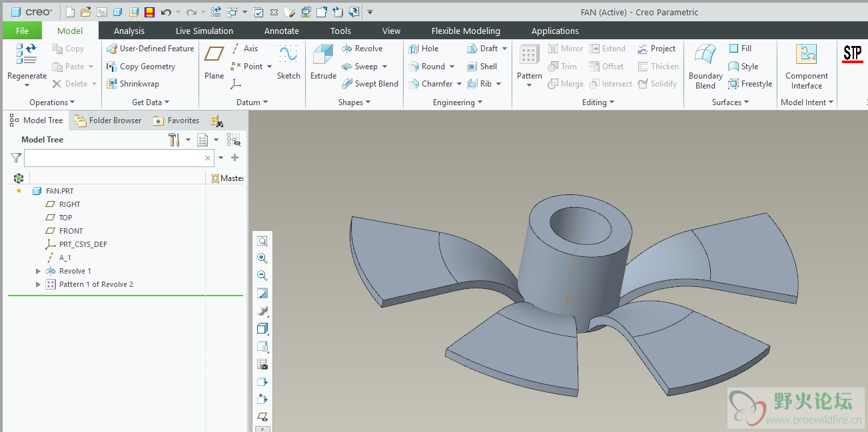Open the File menu
Image resolution: width=868 pixels, height=432 pixels.
(x=22, y=31)
